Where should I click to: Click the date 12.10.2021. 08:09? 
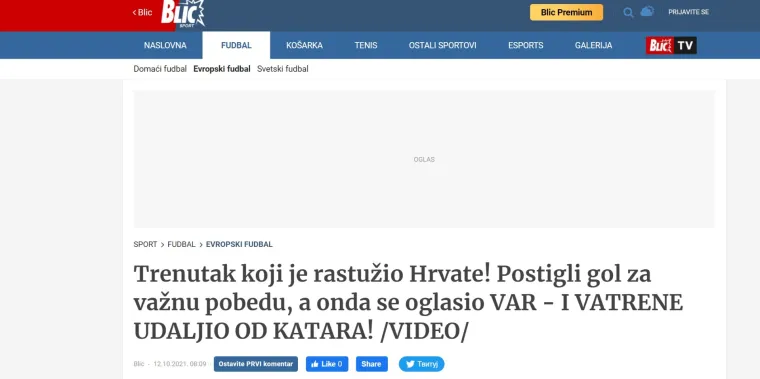[180, 364]
